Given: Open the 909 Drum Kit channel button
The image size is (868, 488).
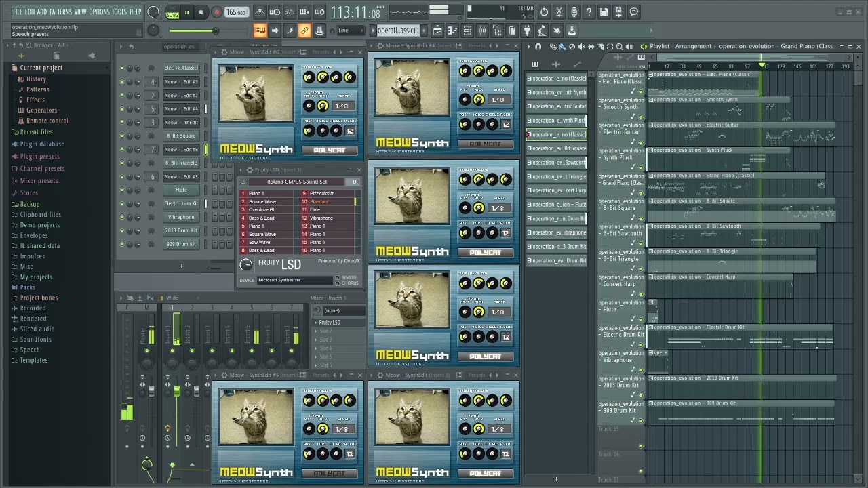Looking at the screenshot, I should tap(181, 245).
